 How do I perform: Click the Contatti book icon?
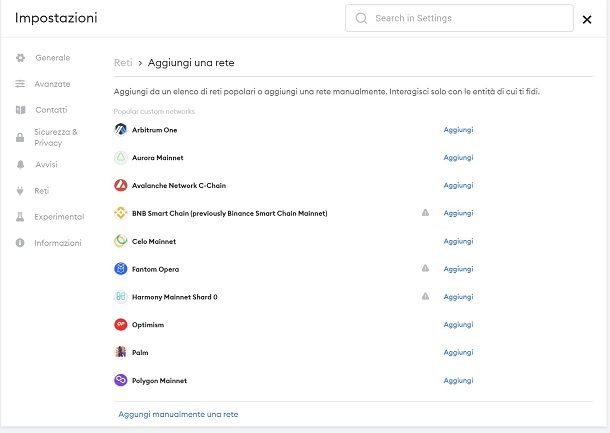20,110
